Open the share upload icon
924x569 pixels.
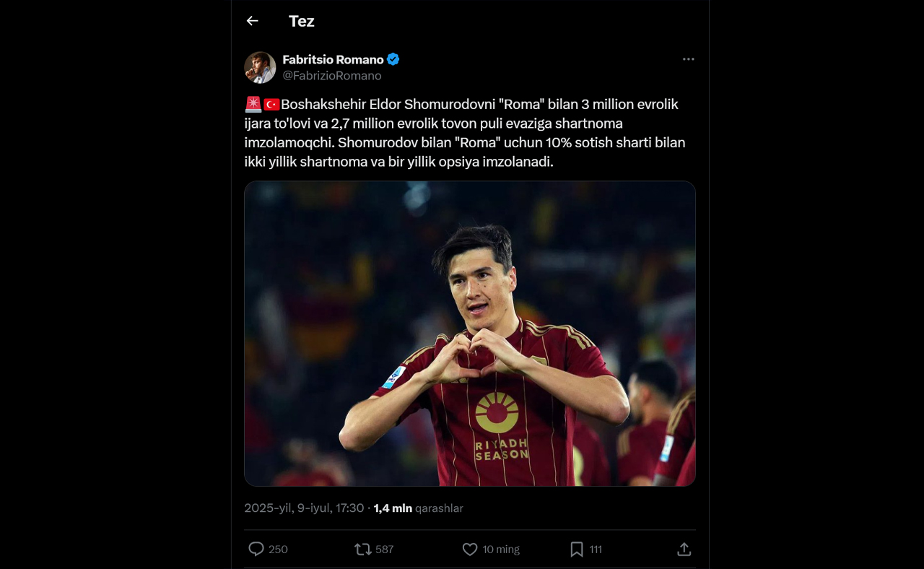pos(684,550)
